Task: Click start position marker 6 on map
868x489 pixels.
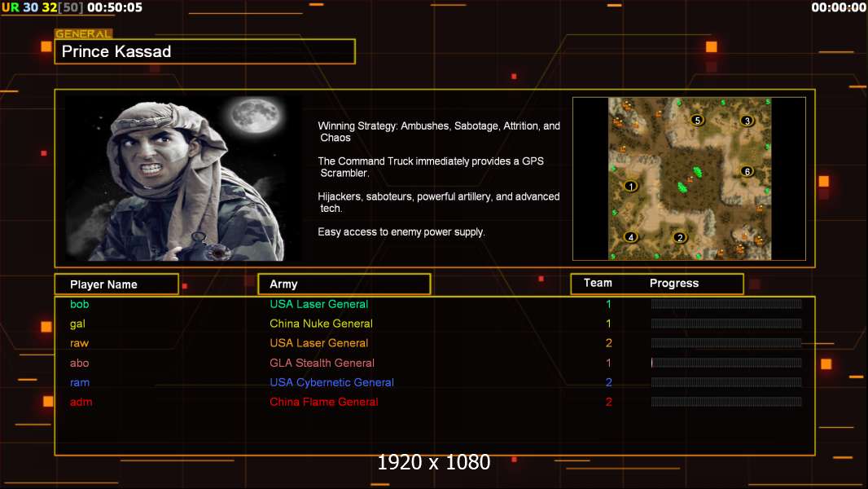Action: coord(747,171)
